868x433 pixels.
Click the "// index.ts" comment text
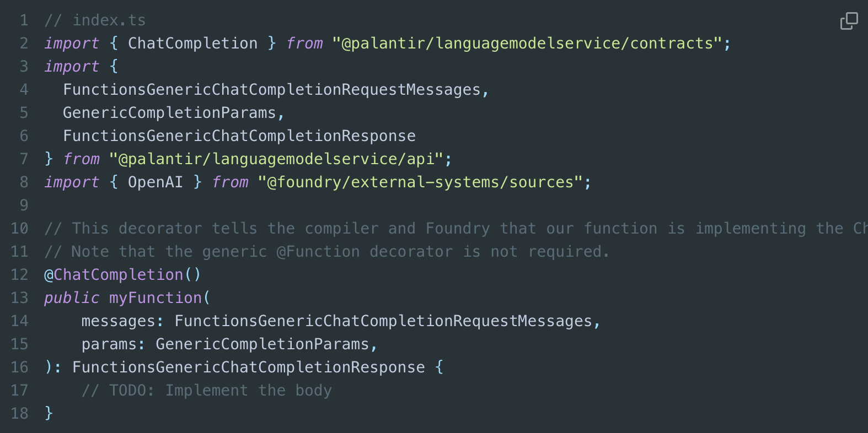tap(95, 20)
